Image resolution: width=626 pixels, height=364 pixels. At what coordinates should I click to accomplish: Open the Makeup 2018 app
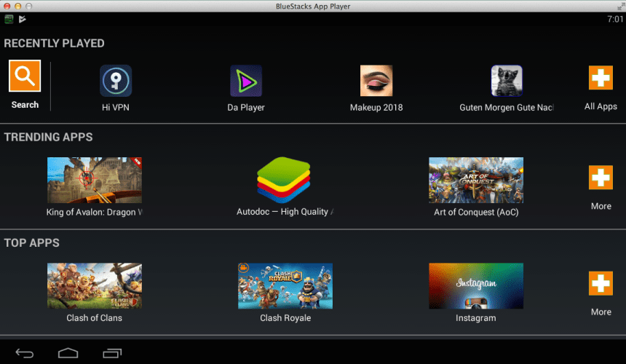376,81
